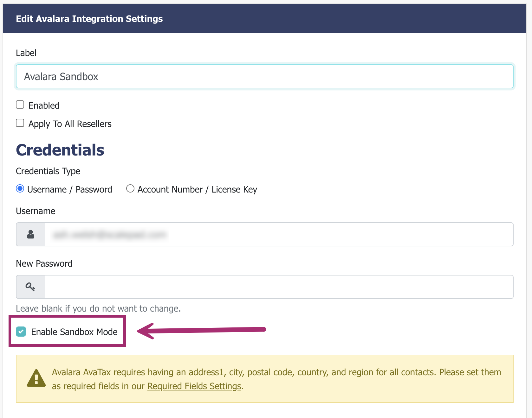The height and width of the screenshot is (418, 532).
Task: Click the Credentials heading
Action: click(x=60, y=150)
